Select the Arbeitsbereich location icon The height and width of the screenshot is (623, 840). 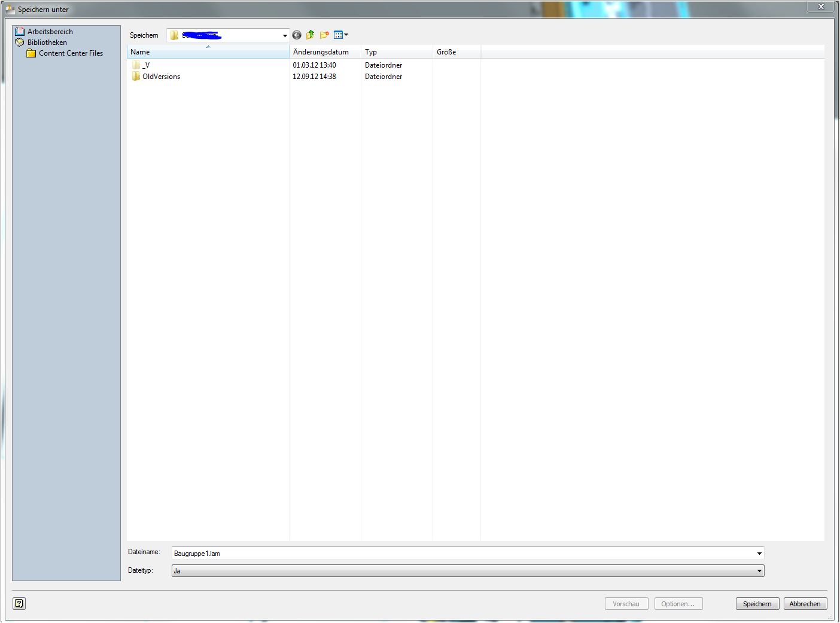pos(20,32)
